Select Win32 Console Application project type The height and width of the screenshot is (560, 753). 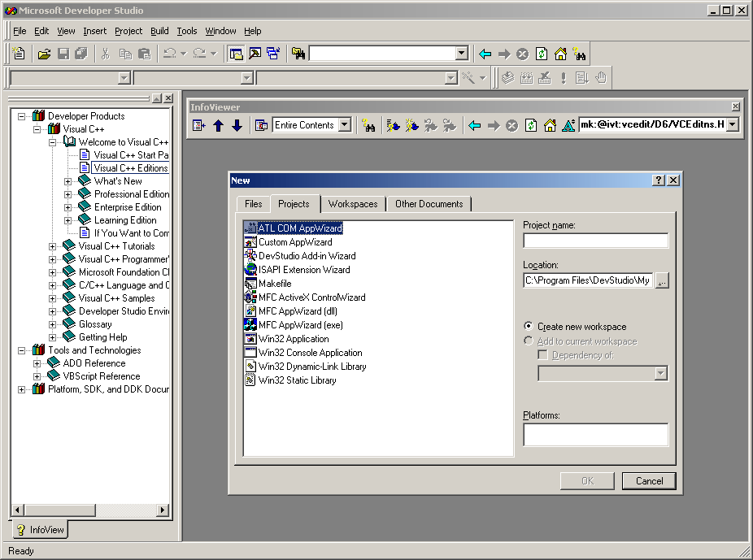(x=311, y=353)
